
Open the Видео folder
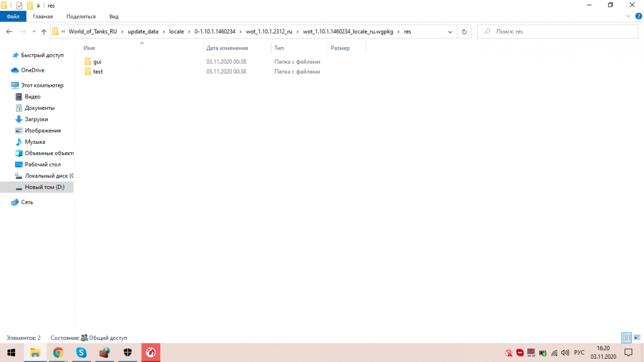tap(32, 97)
